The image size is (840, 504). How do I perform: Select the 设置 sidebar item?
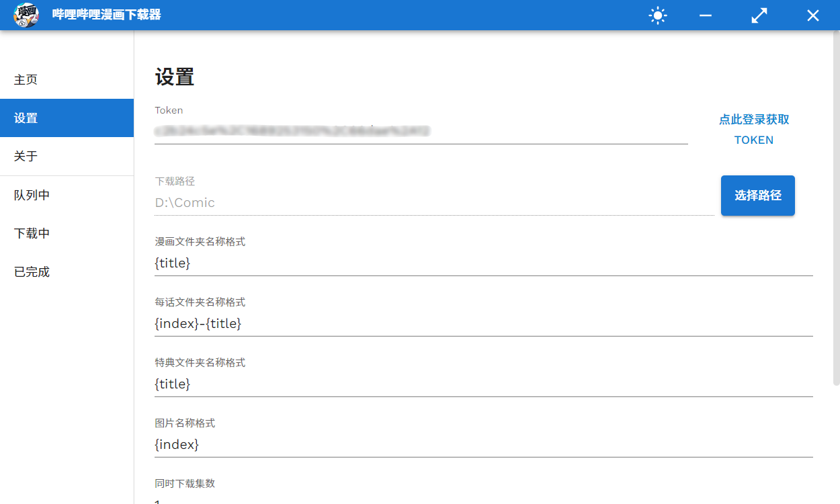67,118
